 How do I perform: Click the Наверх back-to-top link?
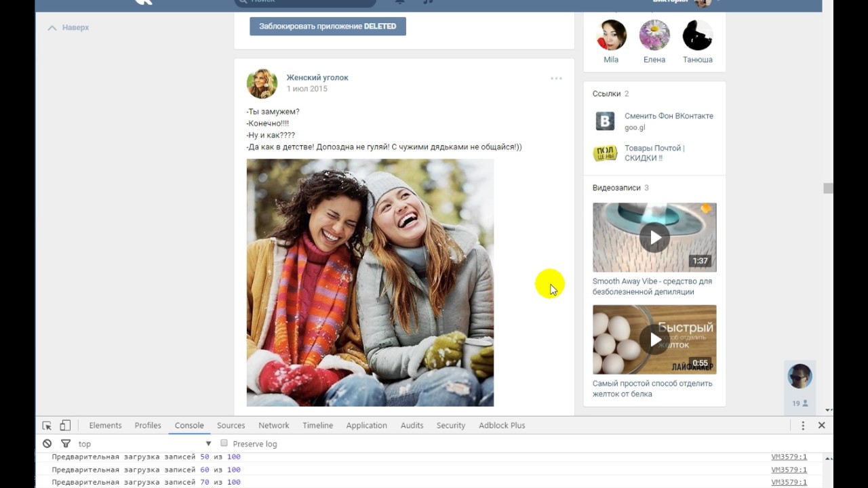(x=68, y=28)
